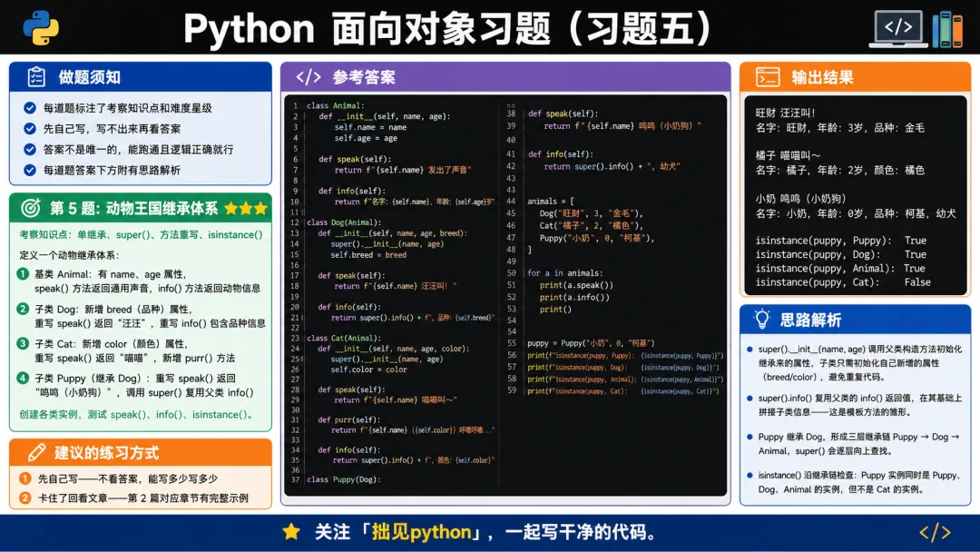This screenshot has width=980, height=552.
Task: Click the 建议的练习方式 header
Action: [141, 452]
